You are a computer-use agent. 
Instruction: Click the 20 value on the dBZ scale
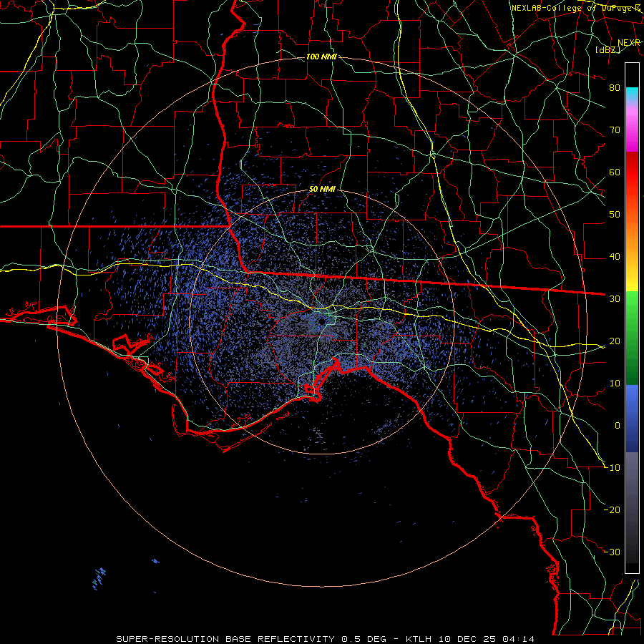click(x=615, y=341)
